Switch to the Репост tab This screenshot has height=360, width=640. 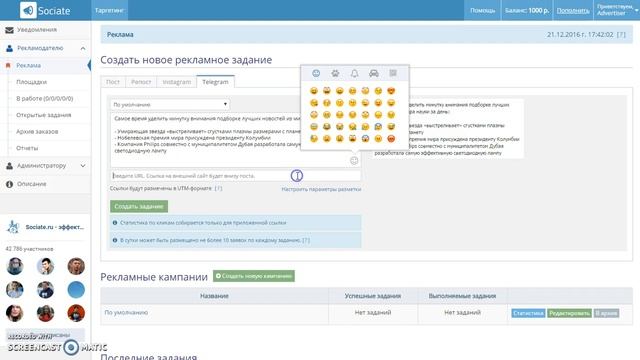(141, 82)
